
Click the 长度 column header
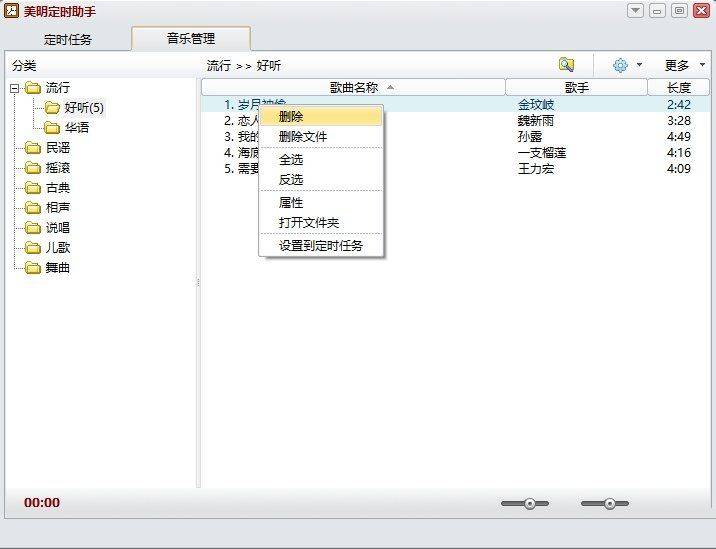[x=678, y=88]
